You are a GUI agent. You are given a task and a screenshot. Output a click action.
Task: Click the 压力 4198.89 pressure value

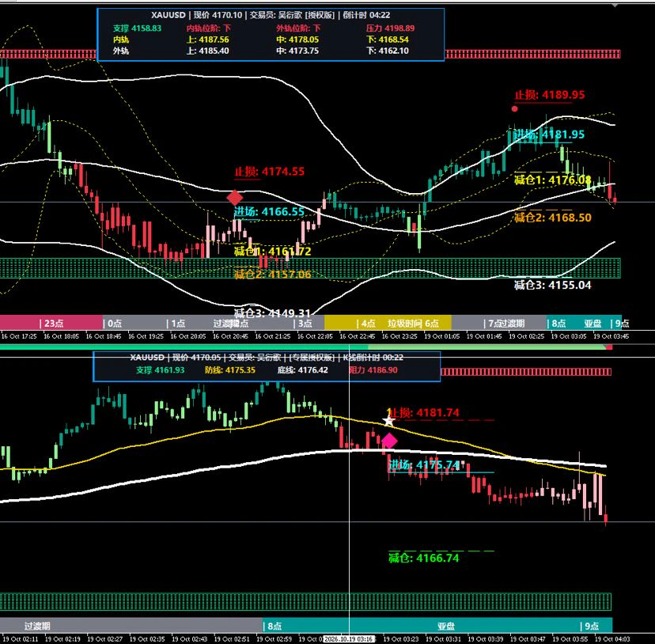coord(390,28)
